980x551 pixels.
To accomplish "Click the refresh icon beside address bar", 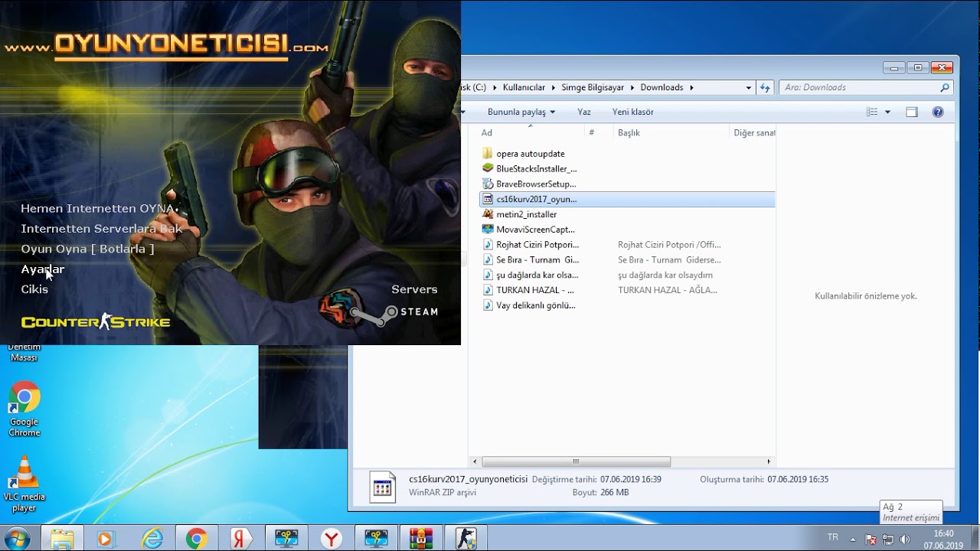I will (x=764, y=87).
